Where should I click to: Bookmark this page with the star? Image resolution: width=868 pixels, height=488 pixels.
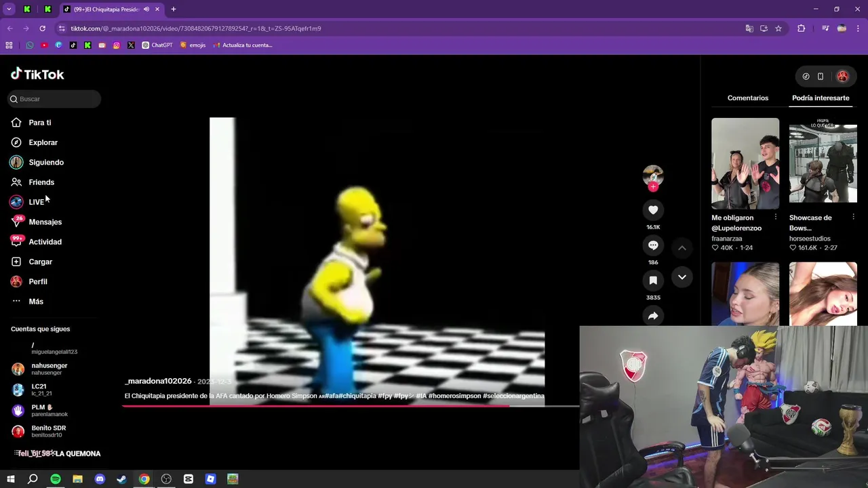[x=778, y=28]
